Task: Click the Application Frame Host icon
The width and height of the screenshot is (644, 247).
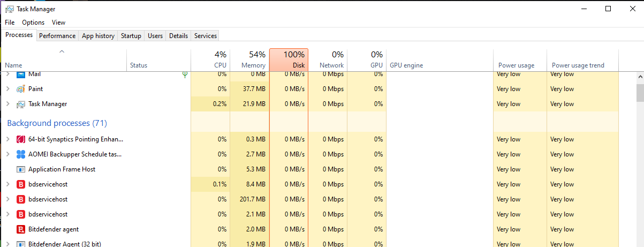Action: [21, 169]
